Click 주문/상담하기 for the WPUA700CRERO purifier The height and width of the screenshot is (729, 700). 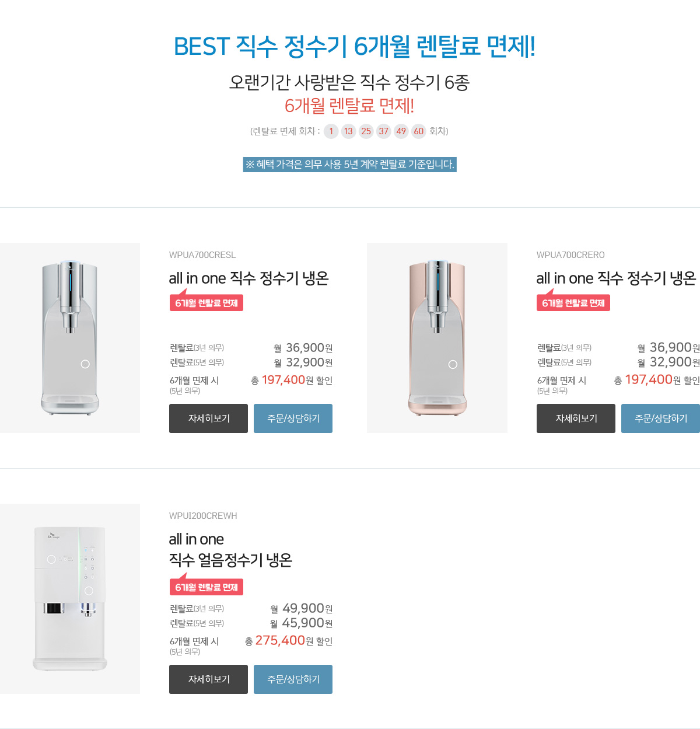[660, 418]
